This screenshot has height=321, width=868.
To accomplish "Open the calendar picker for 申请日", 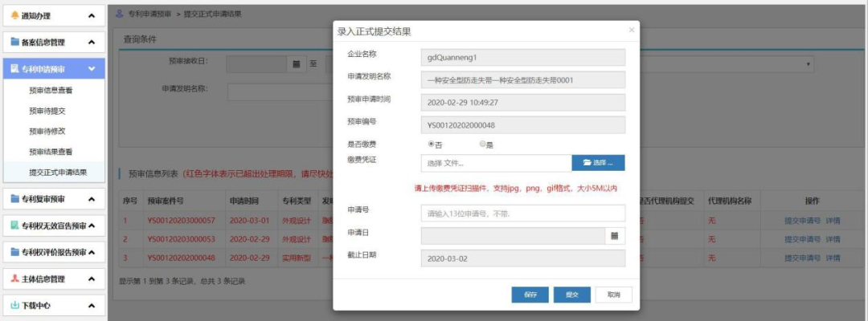I will [x=614, y=236].
